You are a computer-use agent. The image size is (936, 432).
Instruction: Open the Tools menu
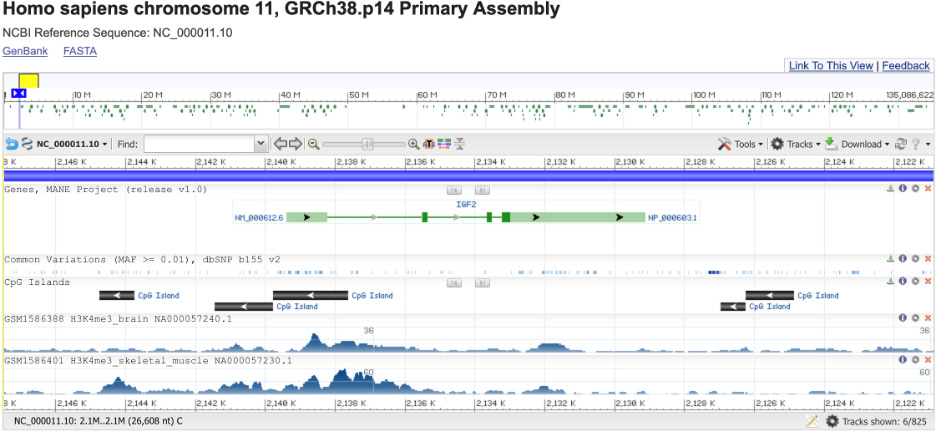click(741, 144)
